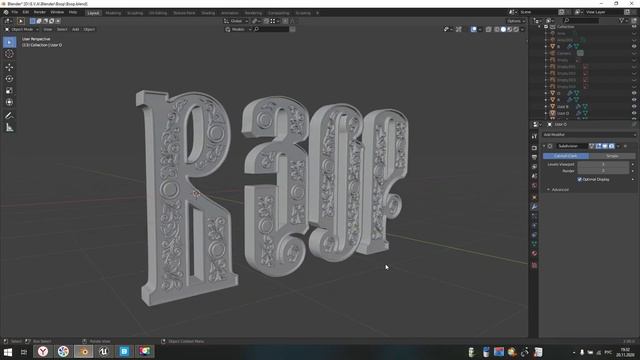
Task: Uncheck the Optimal Display checkbox
Action: (579, 179)
